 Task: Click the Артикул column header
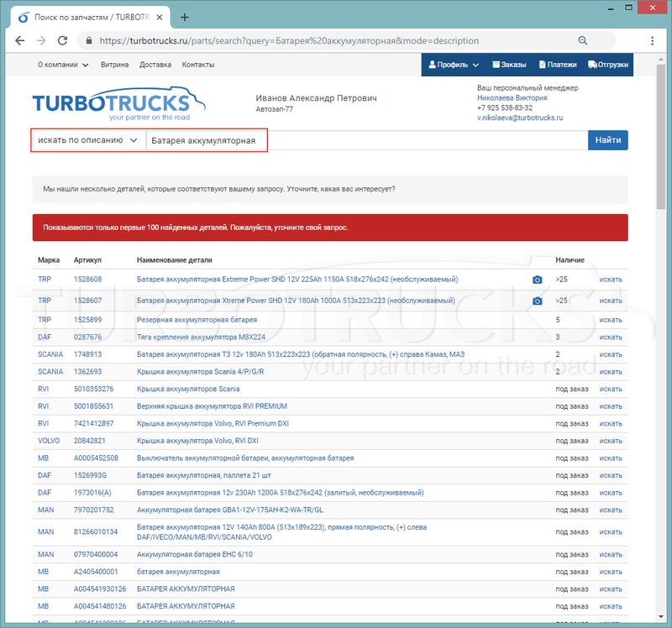pyautogui.click(x=87, y=260)
